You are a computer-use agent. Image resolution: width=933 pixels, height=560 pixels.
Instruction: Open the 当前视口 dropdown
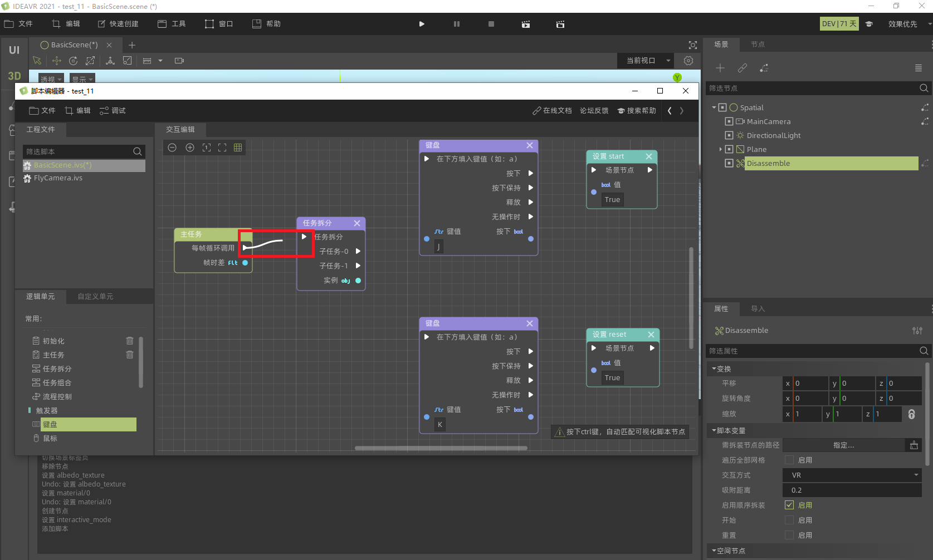click(x=646, y=61)
